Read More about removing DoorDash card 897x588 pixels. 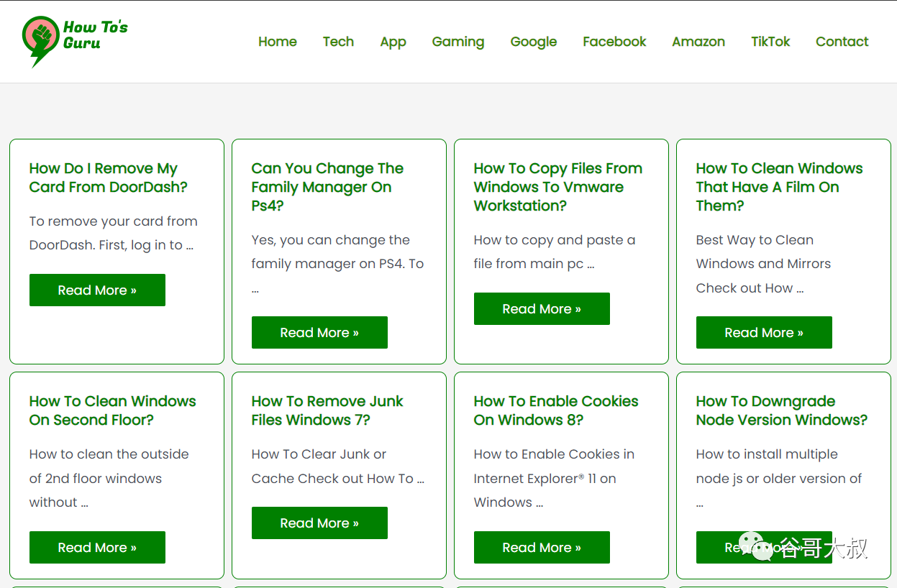click(97, 290)
